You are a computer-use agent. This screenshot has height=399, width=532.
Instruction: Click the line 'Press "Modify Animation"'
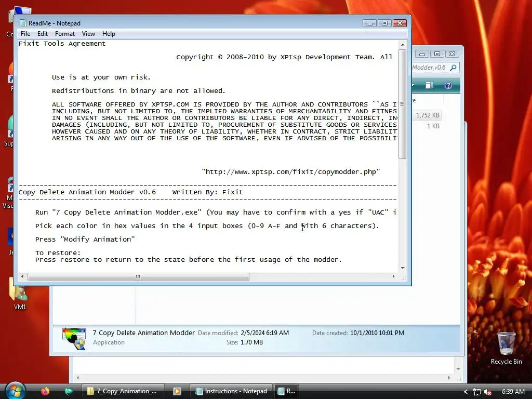point(85,240)
